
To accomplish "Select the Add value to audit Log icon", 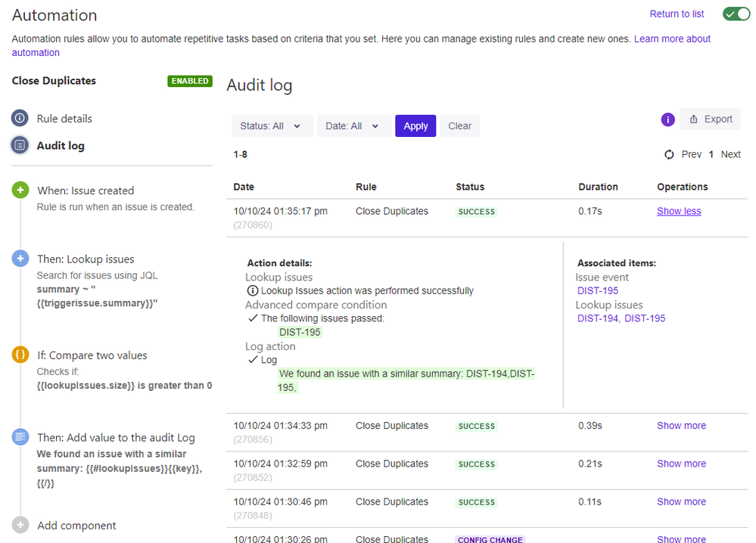I will point(20,437).
